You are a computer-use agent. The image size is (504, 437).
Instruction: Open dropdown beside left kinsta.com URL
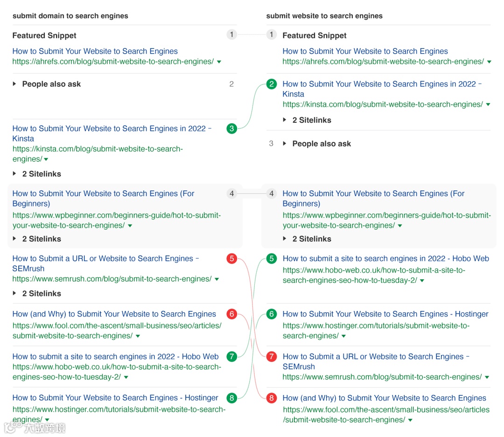coord(46,159)
